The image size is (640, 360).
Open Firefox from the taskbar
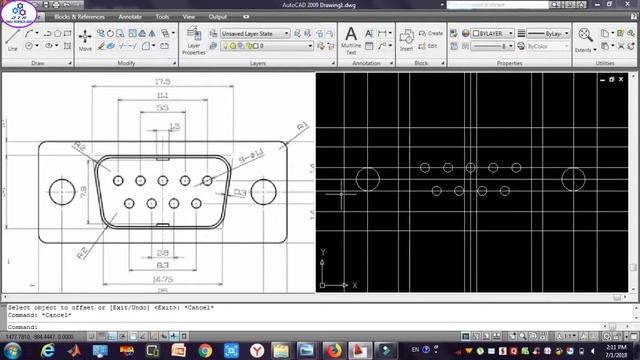pos(334,351)
